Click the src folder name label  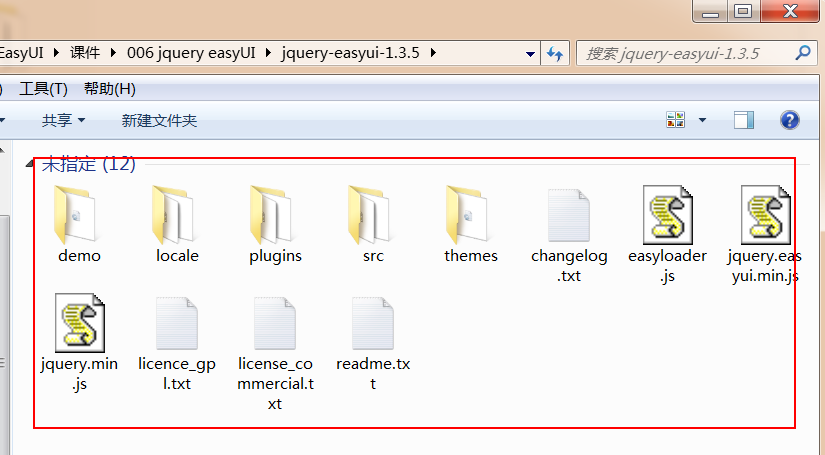(x=373, y=256)
